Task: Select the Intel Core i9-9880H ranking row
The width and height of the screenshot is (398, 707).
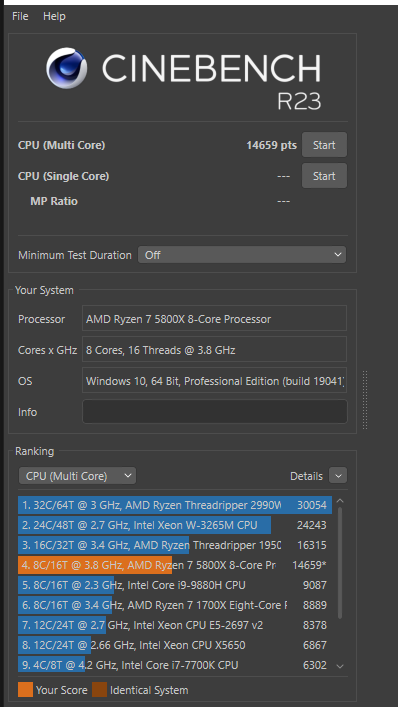Action: click(175, 585)
